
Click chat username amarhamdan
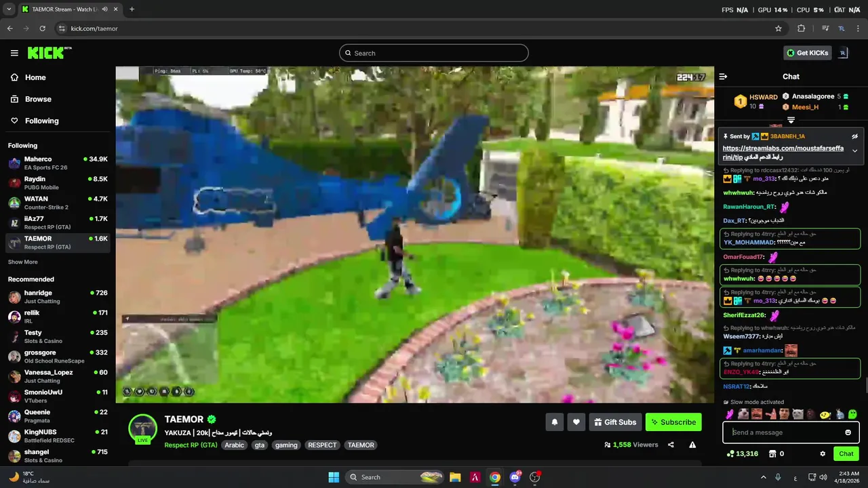coord(763,350)
